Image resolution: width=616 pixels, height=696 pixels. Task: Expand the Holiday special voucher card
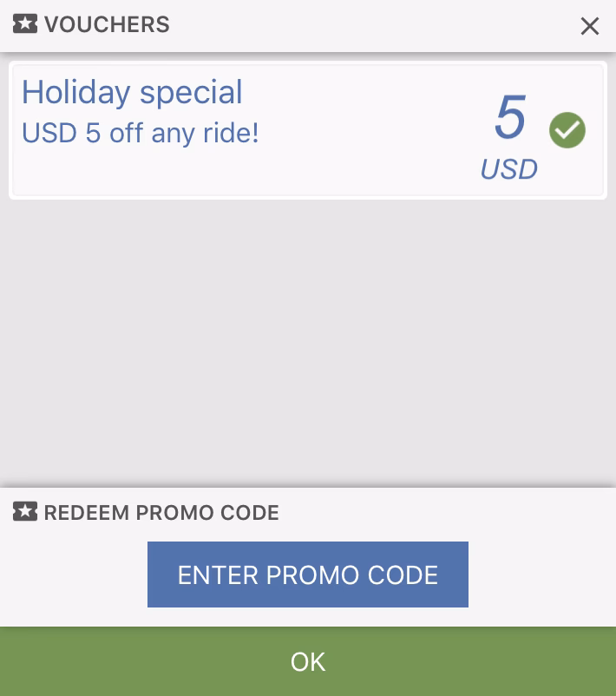tap(308, 130)
